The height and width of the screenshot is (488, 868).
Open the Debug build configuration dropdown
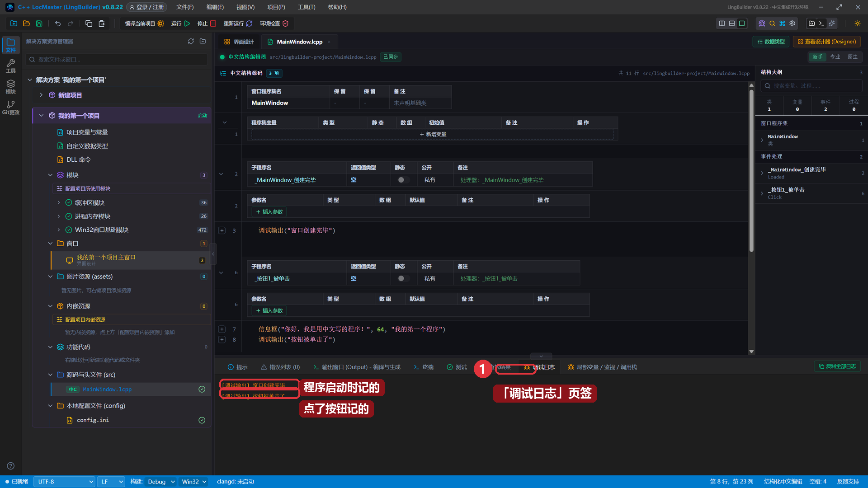click(160, 482)
